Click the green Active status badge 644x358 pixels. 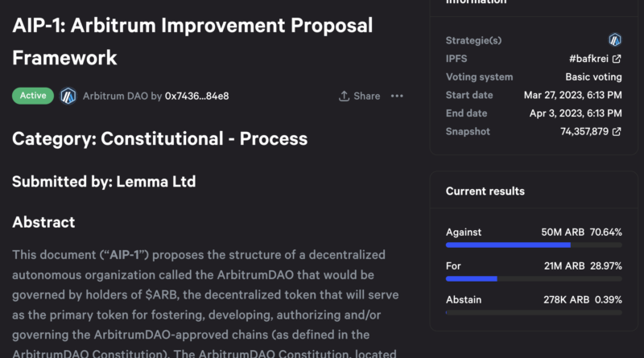point(33,96)
